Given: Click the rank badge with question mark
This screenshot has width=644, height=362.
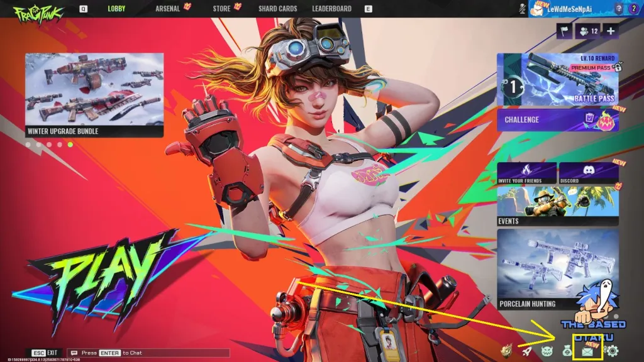Looking at the screenshot, I should 619,9.
